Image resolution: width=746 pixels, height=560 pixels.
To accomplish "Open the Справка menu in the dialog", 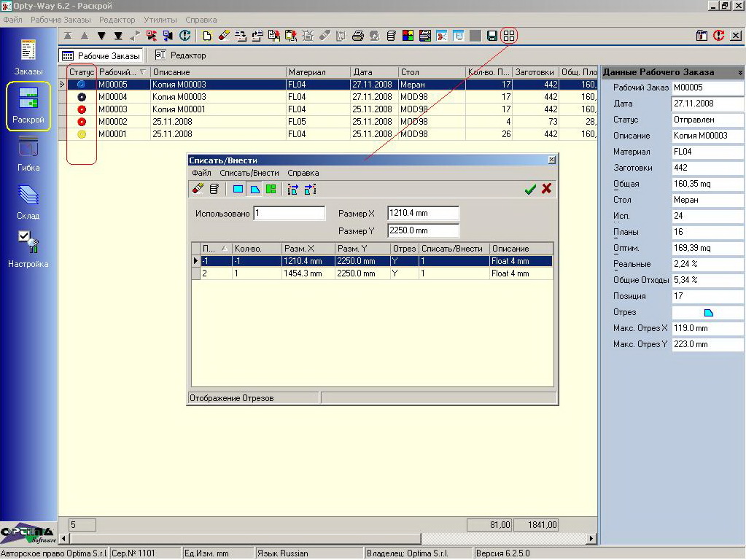I will [x=303, y=173].
